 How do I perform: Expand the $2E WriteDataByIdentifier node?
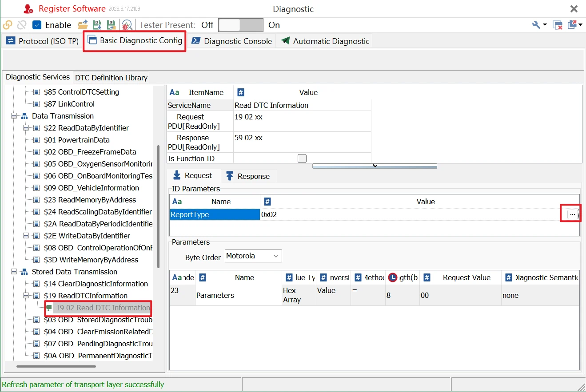coord(26,236)
